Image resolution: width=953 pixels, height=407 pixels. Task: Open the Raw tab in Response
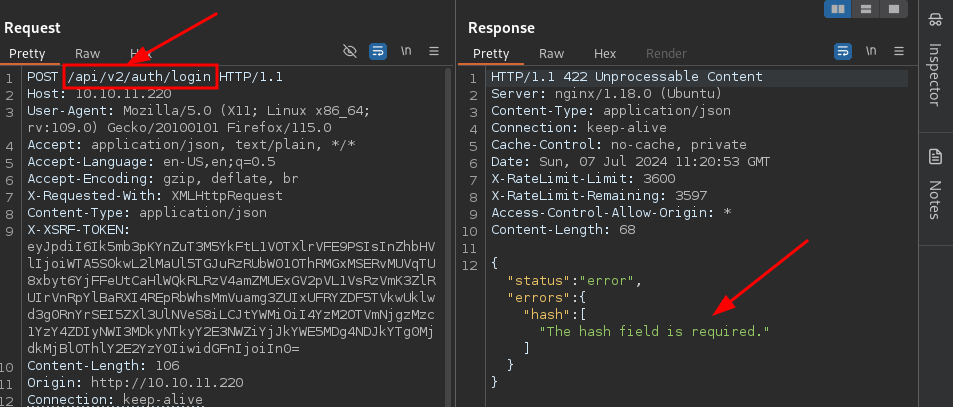[551, 53]
